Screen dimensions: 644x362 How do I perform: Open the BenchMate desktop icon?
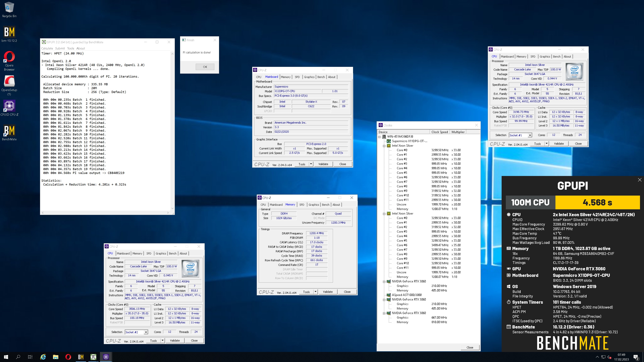pos(9,133)
